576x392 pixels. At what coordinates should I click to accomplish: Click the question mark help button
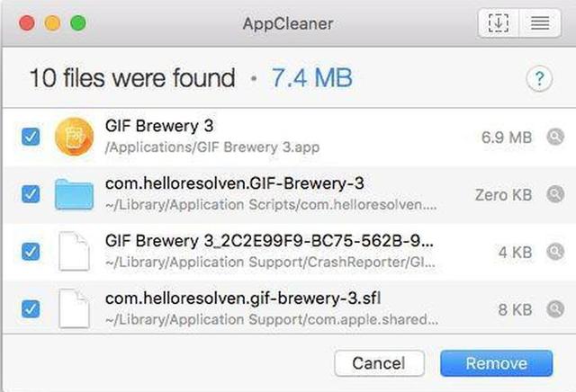[539, 78]
